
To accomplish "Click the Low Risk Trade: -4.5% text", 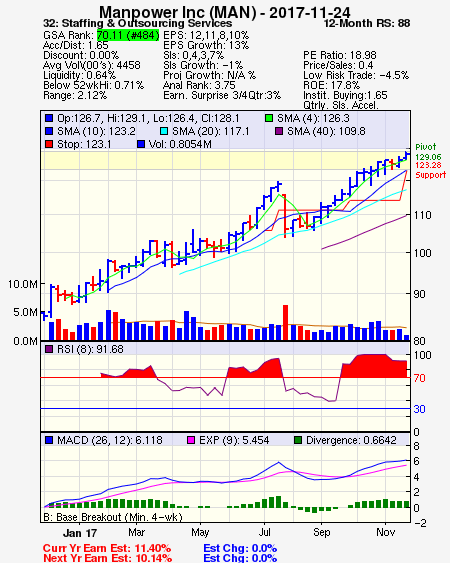I will pyautogui.click(x=356, y=75).
